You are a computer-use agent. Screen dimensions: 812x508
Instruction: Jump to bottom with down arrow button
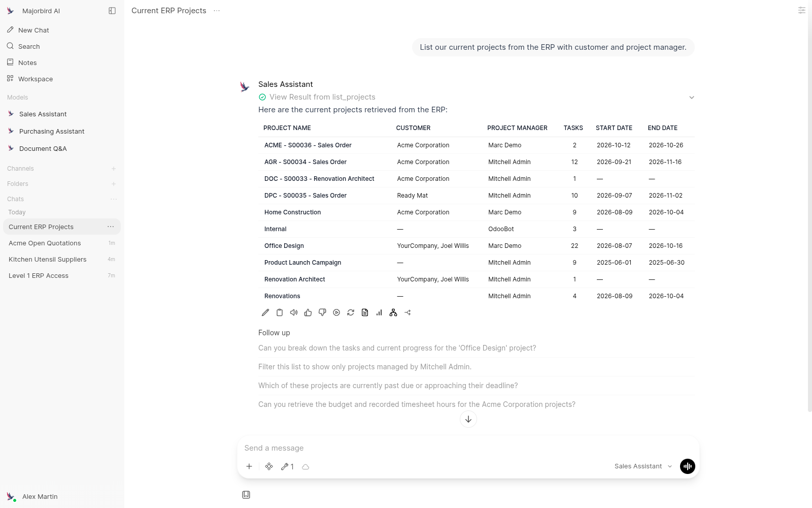coord(468,419)
